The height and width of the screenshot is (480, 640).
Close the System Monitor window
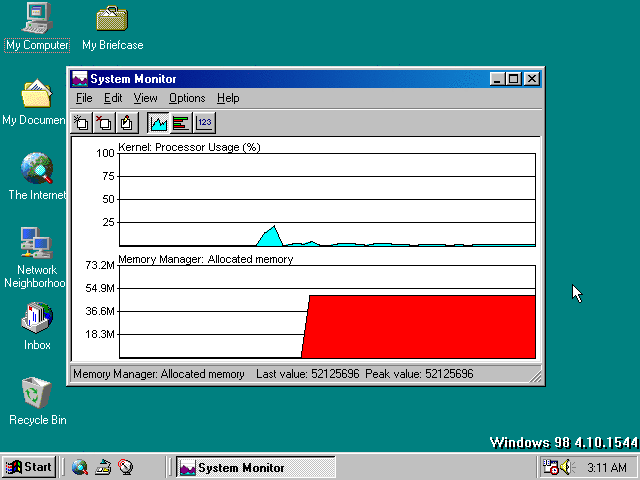point(532,79)
